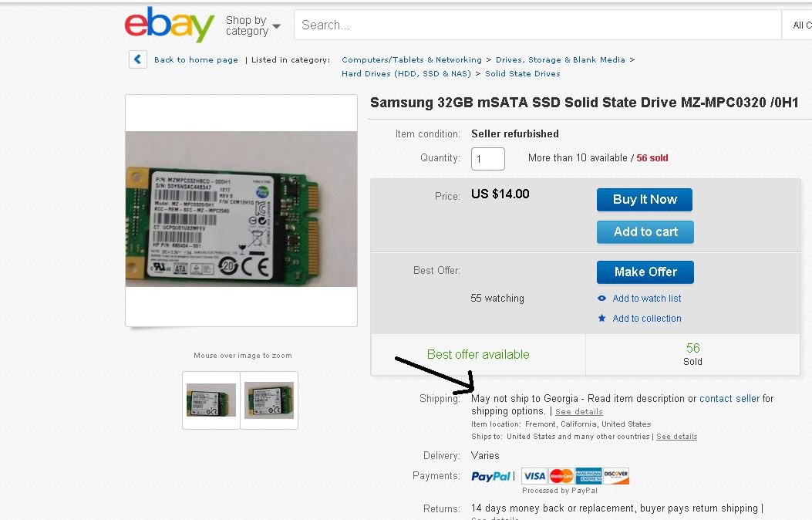Image resolution: width=812 pixels, height=520 pixels.
Task: Open the contact seller link
Action: 729,399
